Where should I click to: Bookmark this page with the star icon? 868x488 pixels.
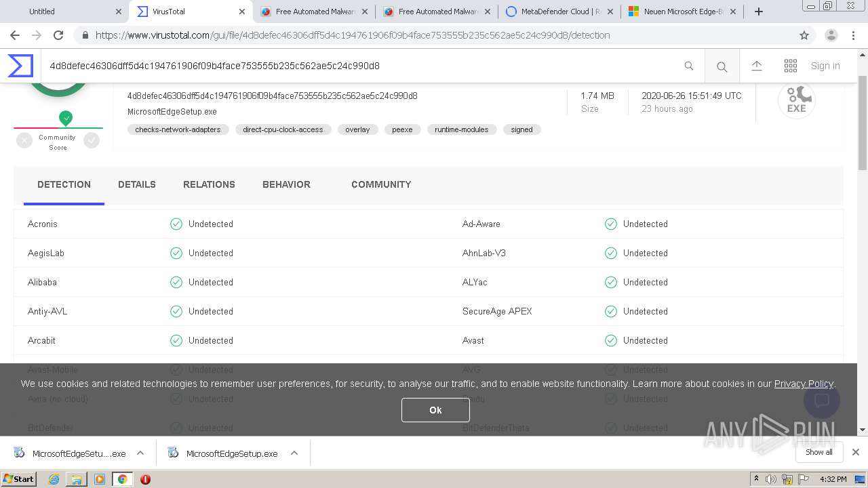[x=804, y=35]
